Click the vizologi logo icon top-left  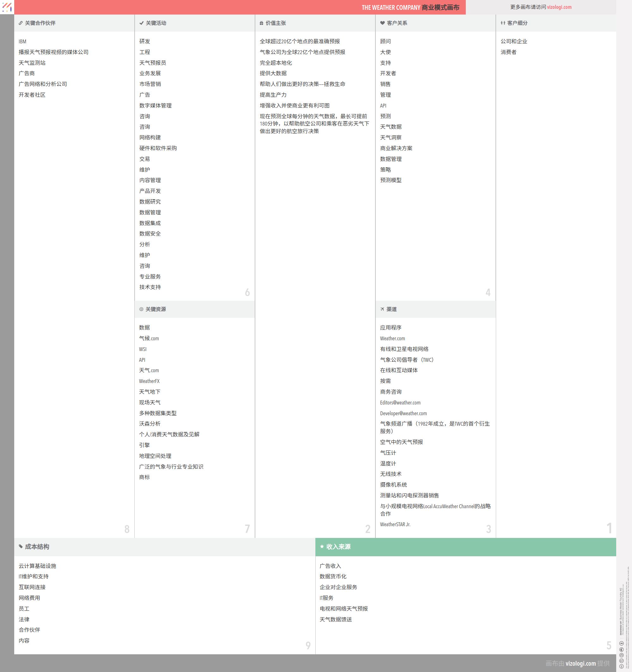pos(7,7)
